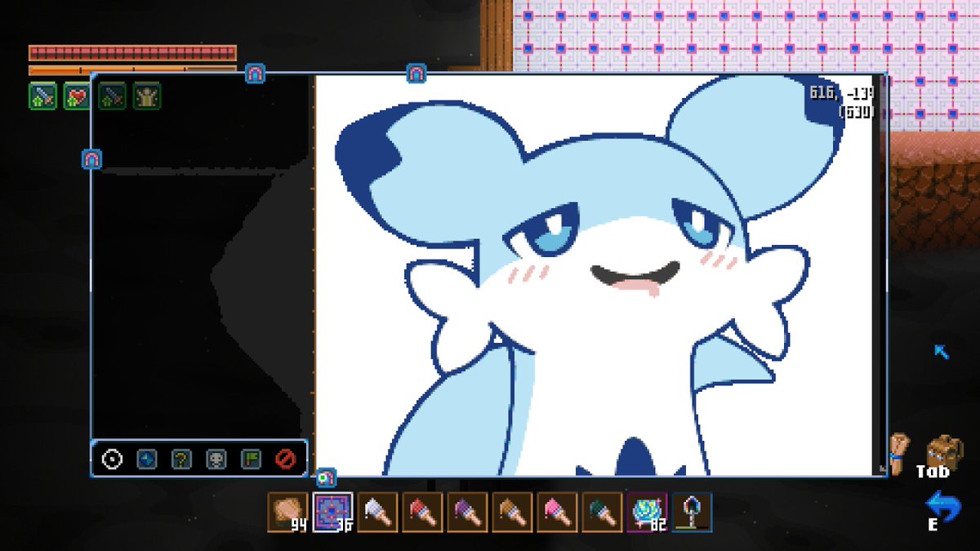980x551 pixels.
Task: Select the glowing crystal item slot with 82
Action: [x=647, y=513]
